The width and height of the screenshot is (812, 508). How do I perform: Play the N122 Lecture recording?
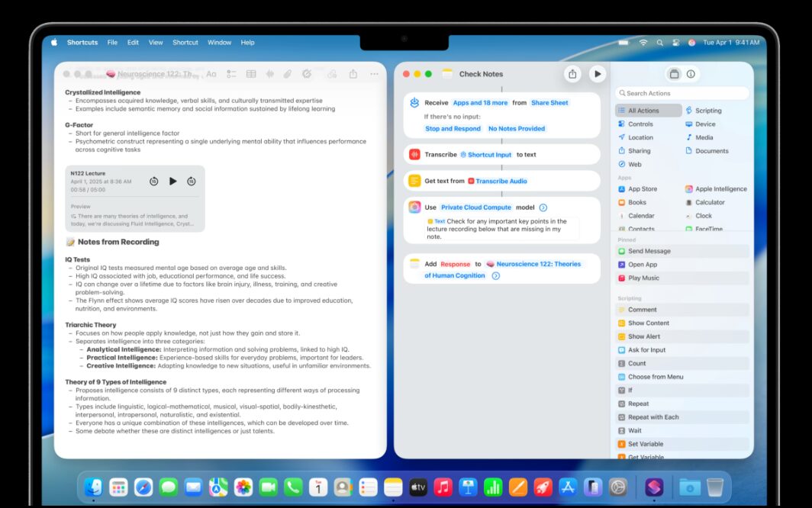pos(174,181)
